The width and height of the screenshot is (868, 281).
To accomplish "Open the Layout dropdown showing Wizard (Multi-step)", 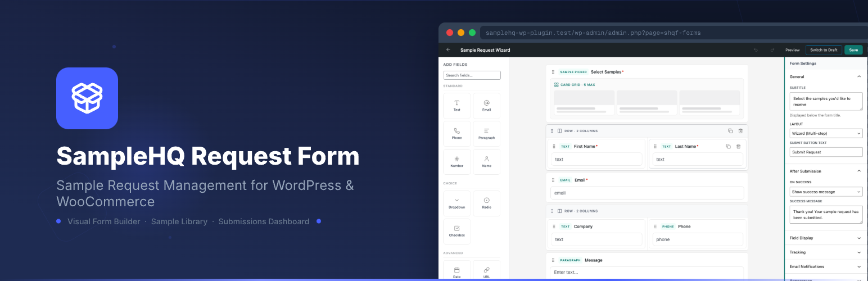I will pyautogui.click(x=826, y=133).
